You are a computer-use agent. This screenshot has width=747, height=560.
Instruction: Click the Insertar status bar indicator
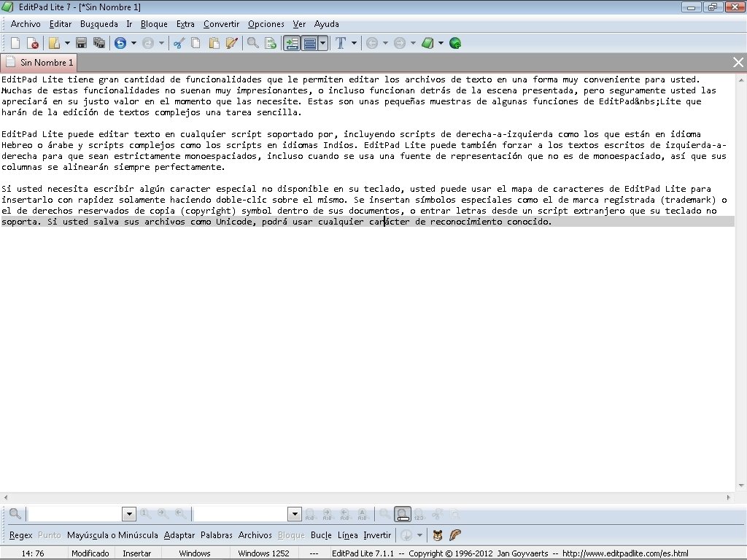tap(136, 553)
